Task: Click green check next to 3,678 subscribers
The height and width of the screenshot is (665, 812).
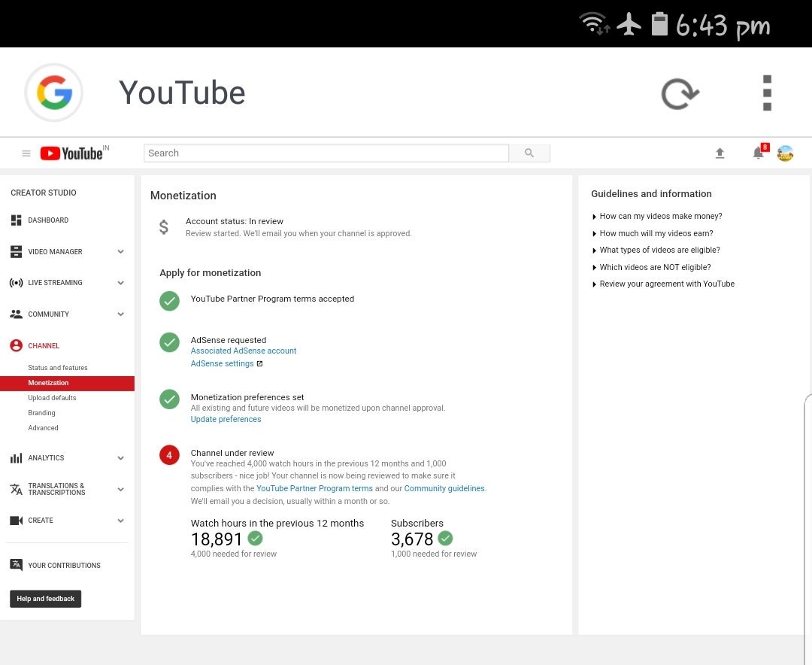Action: pyautogui.click(x=445, y=539)
